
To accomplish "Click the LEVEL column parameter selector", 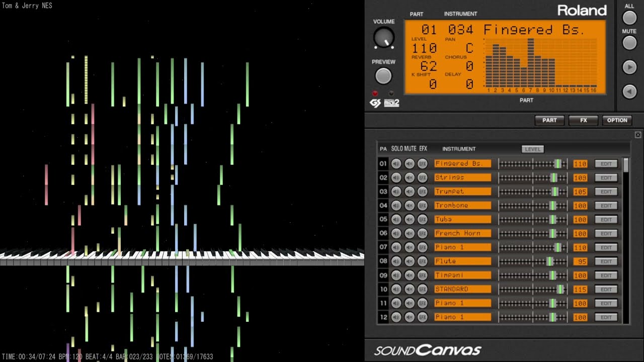I will point(532,149).
